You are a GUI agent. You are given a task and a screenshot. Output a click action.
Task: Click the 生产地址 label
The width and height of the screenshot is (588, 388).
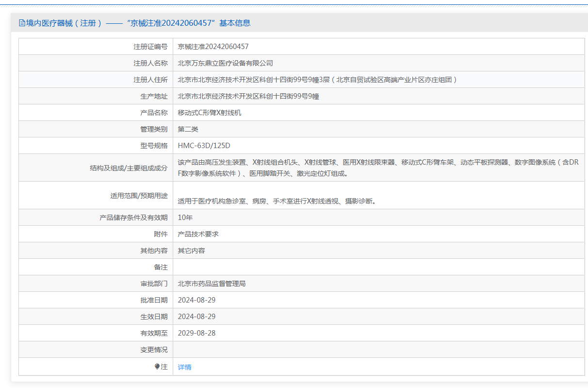click(x=154, y=96)
